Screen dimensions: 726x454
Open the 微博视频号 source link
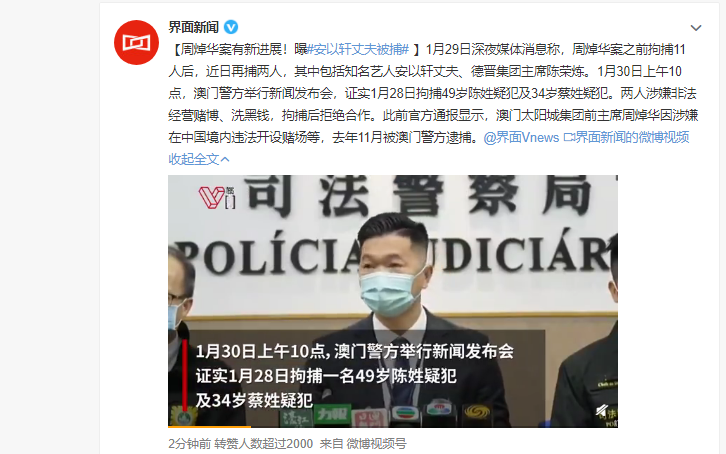click(376, 444)
